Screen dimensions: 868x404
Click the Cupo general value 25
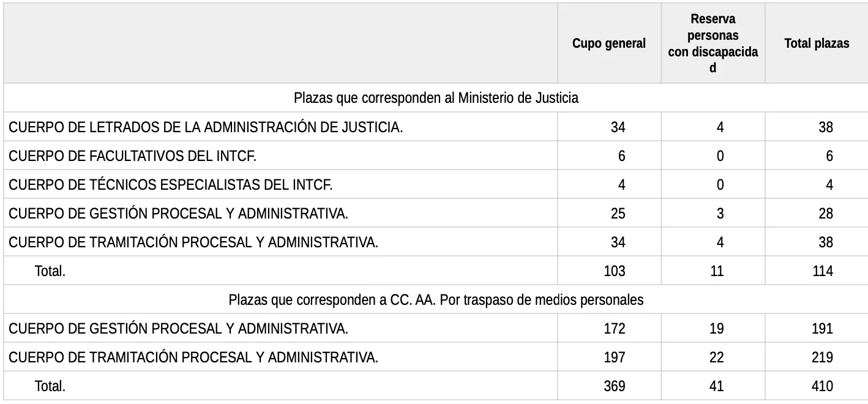point(618,213)
